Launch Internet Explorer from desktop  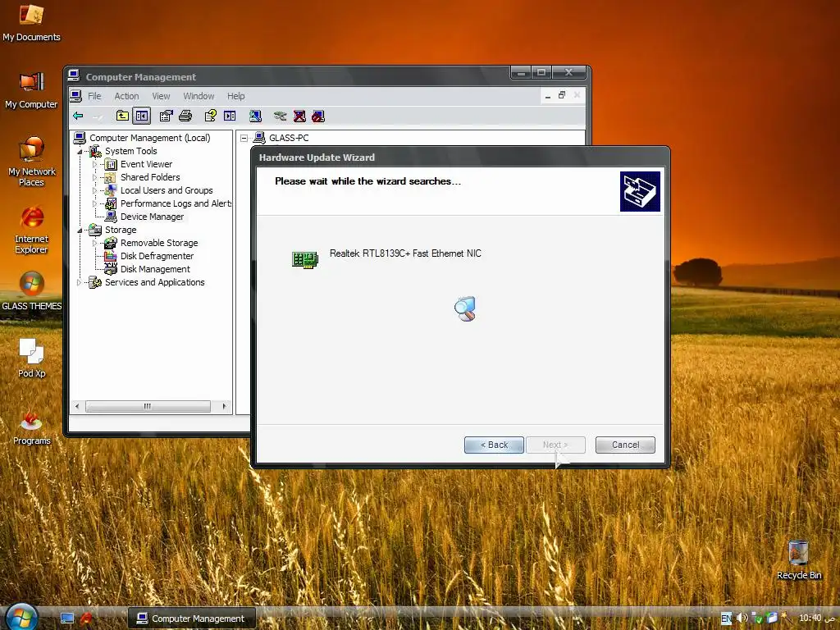[31, 230]
